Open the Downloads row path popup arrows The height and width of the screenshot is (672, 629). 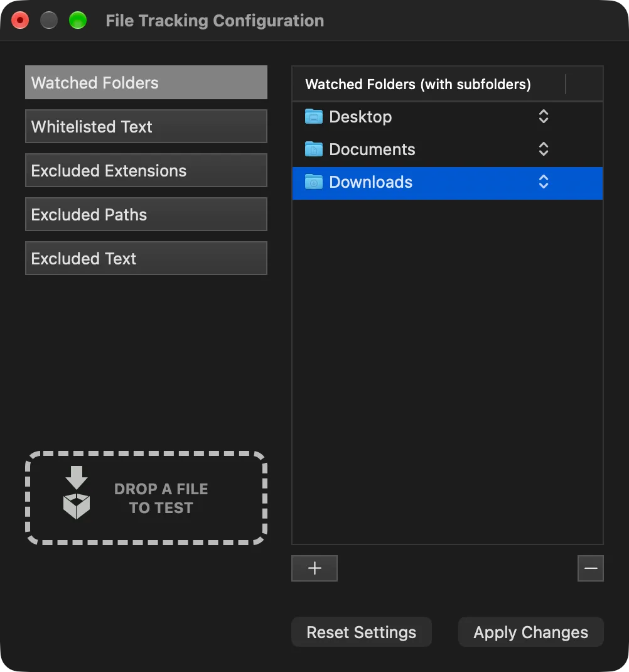coord(543,182)
